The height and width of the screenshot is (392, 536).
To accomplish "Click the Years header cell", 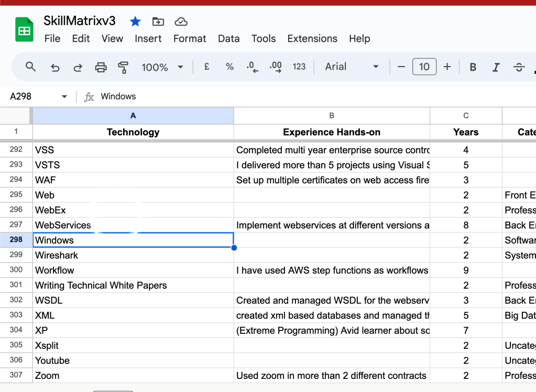I will click(466, 132).
